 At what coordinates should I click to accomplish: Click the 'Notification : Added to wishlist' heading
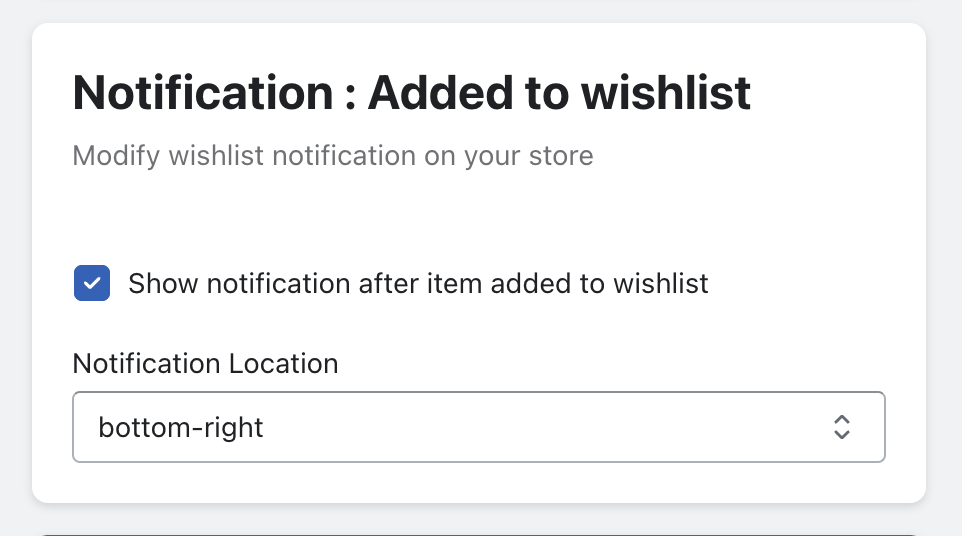(x=411, y=94)
